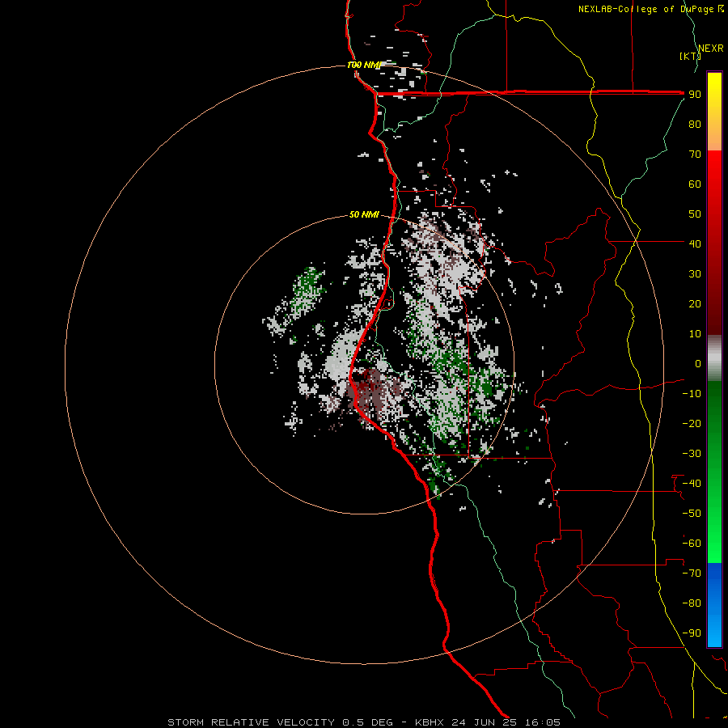Click the NEXLAB-College of DuPage header text
The image size is (728, 728).
[x=650, y=9]
